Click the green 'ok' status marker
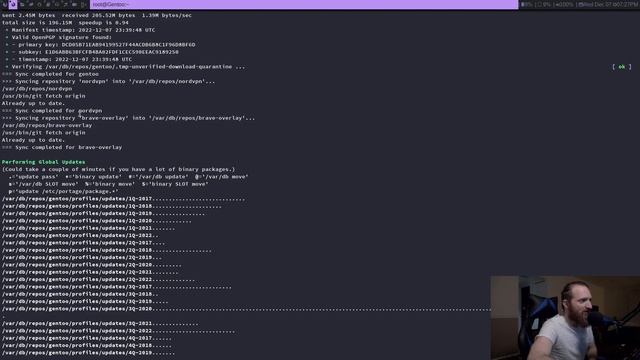Image resolution: width=640 pixels, height=360 pixels. pyautogui.click(x=622, y=67)
